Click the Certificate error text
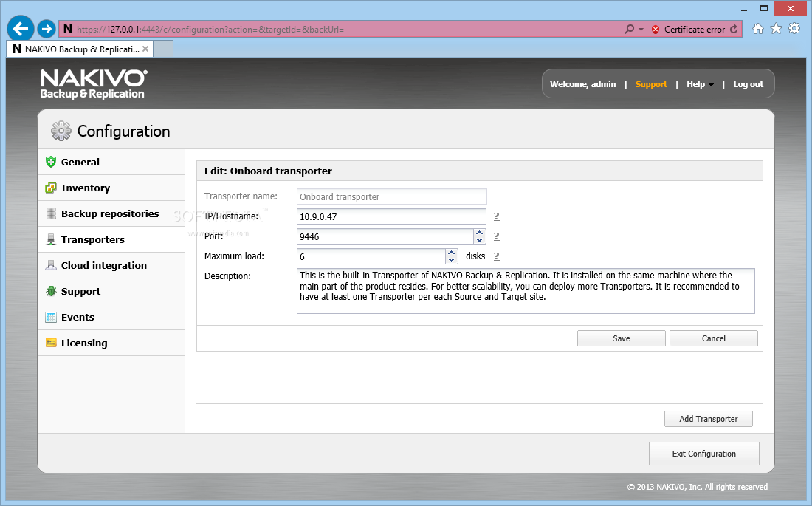 (695, 30)
